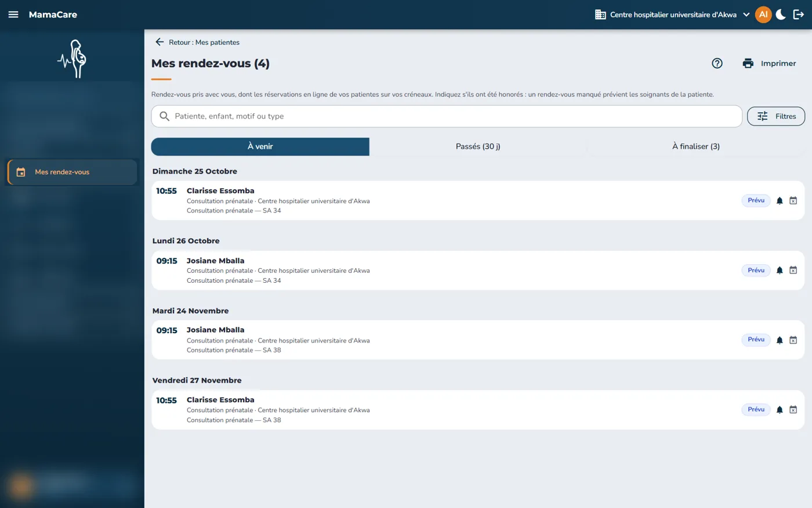Viewport: 812px width, 508px height.
Task: Click Prévu badge on Josiane Mballa 24 Novembre
Action: point(756,340)
